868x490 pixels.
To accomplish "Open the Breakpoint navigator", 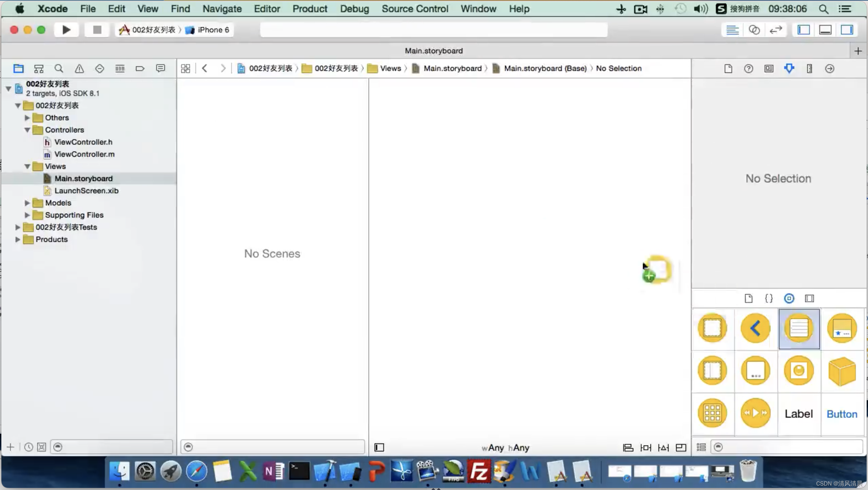I will point(140,69).
